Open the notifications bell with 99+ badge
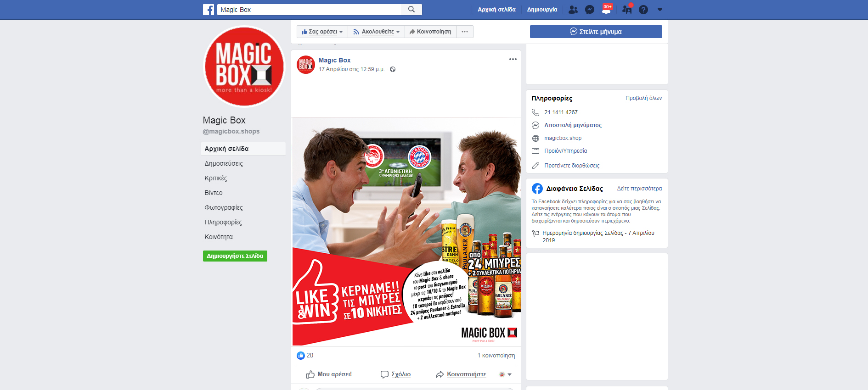Image resolution: width=868 pixels, height=390 pixels. tap(606, 10)
